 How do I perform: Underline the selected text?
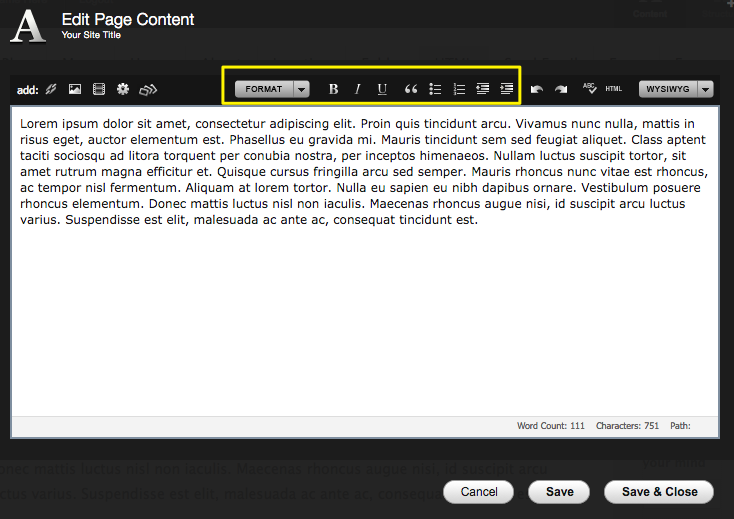click(x=382, y=89)
